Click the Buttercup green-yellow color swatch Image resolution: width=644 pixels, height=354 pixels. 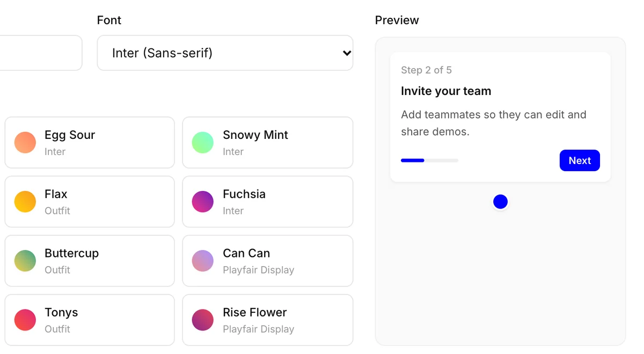25,261
